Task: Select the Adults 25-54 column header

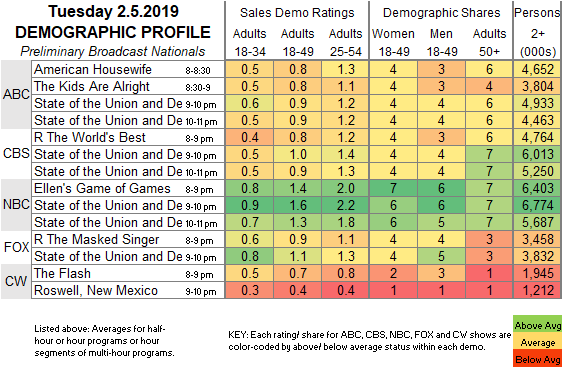Action: point(346,43)
